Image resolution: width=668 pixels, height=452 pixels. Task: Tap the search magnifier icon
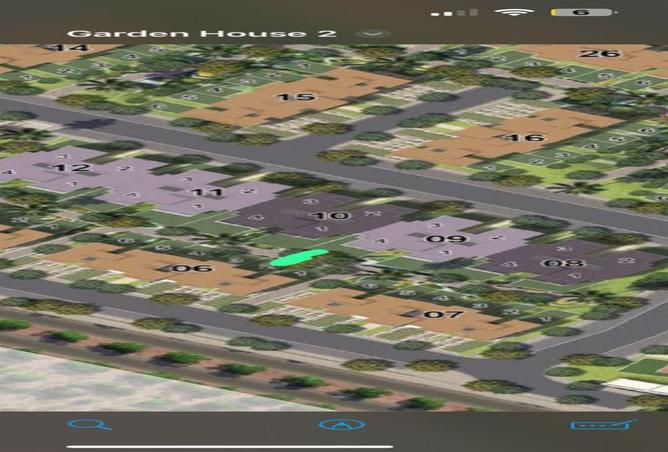coord(89,424)
